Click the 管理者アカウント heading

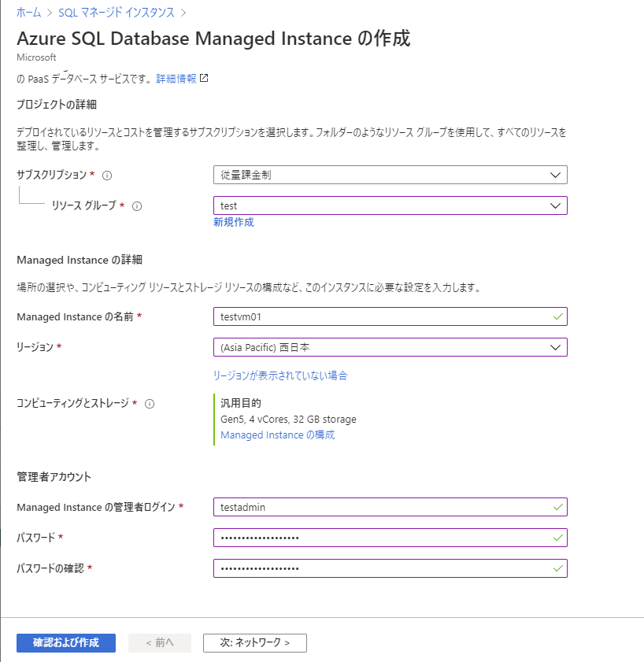[x=54, y=477]
